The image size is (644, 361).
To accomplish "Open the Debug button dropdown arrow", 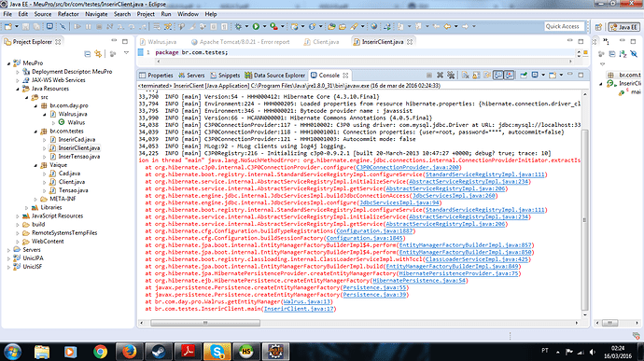I will coord(246,27).
